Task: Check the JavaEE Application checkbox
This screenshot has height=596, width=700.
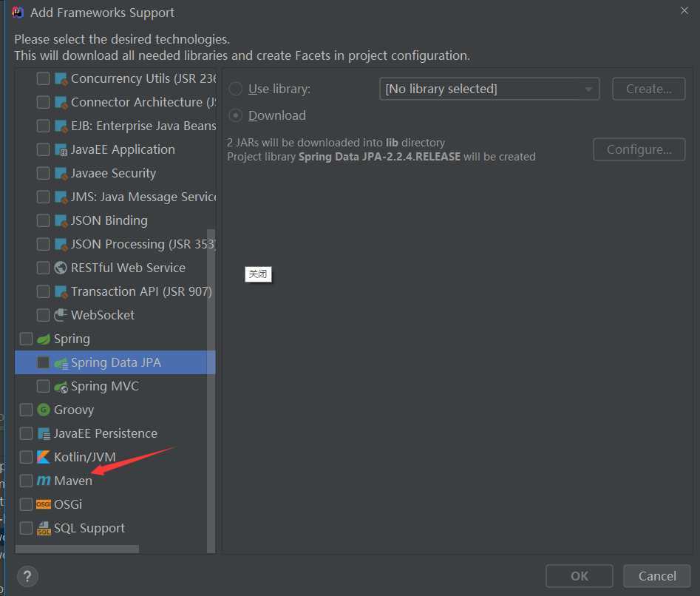Action: click(44, 149)
